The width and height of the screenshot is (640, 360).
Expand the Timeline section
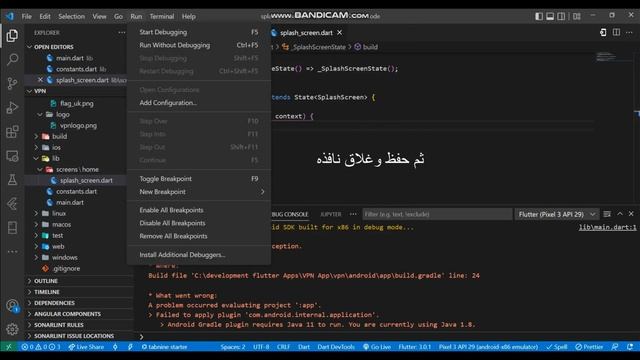point(47,292)
